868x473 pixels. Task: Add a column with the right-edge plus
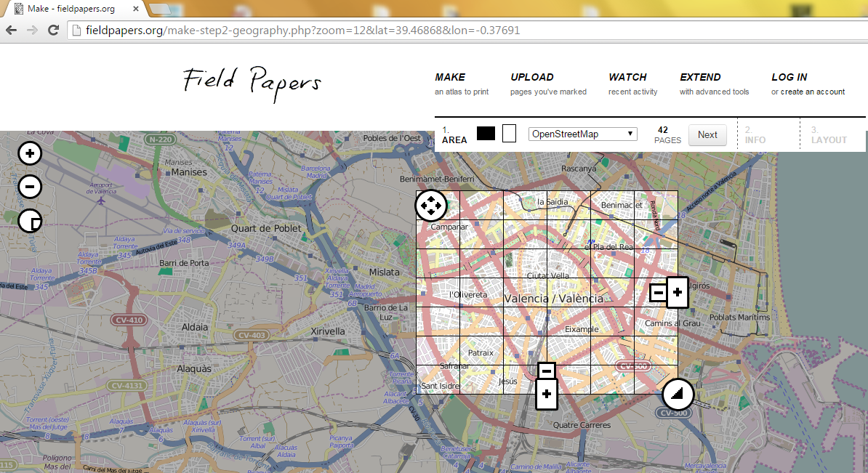coord(678,292)
